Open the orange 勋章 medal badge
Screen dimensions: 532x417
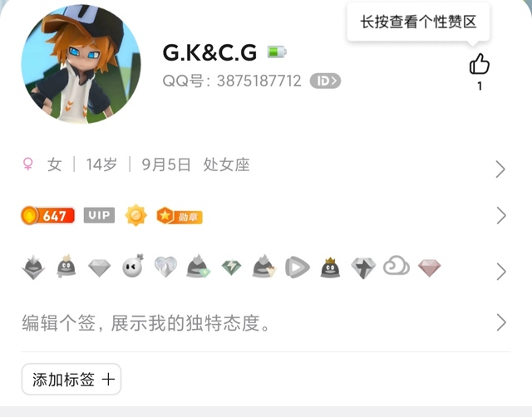click(x=180, y=216)
